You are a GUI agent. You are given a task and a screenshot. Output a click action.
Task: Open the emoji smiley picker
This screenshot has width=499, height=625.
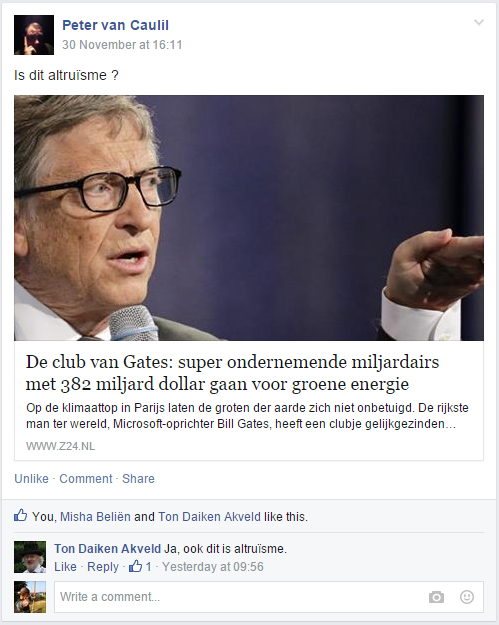click(x=467, y=597)
